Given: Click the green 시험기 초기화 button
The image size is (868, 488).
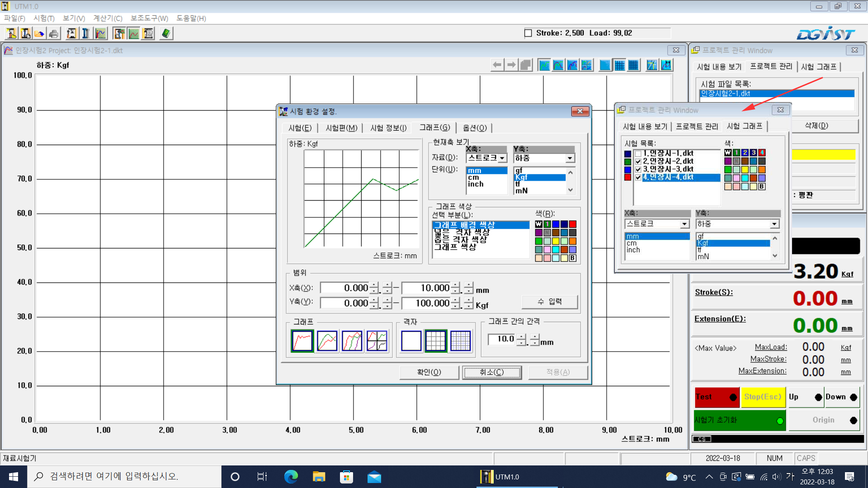Looking at the screenshot, I should (740, 420).
